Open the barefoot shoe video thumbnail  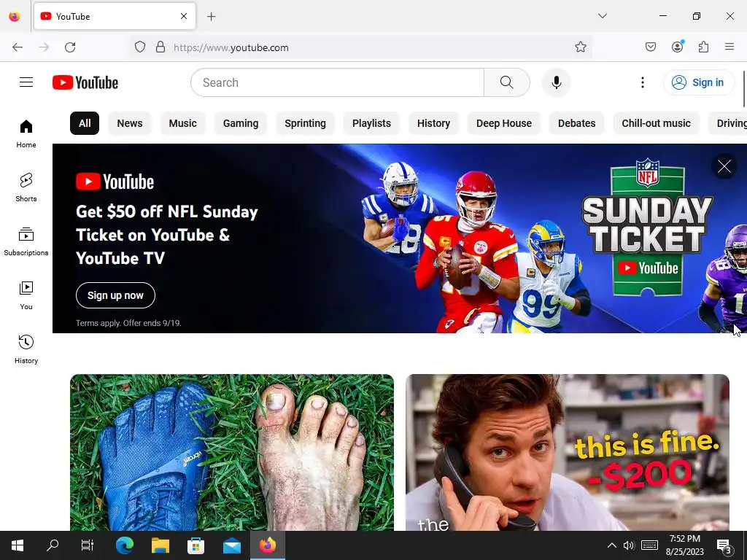[232, 452]
